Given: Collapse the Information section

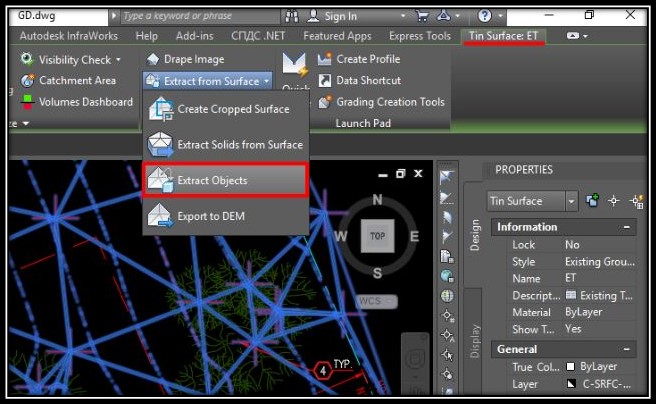Looking at the screenshot, I should click(x=627, y=227).
